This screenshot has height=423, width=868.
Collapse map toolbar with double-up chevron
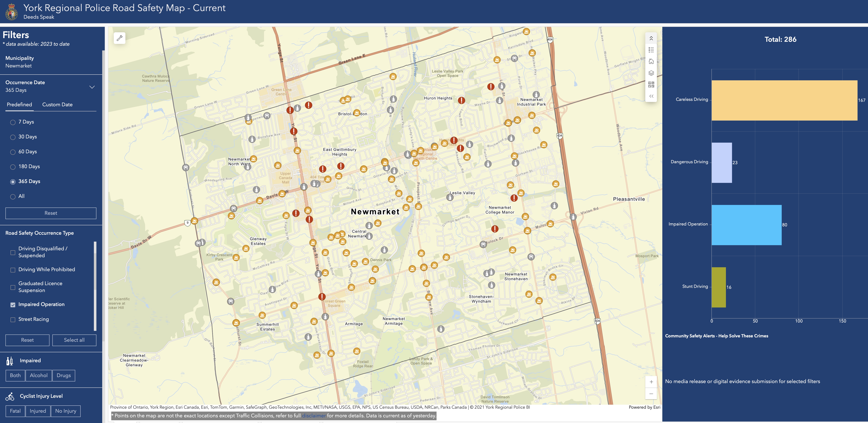[x=651, y=38]
